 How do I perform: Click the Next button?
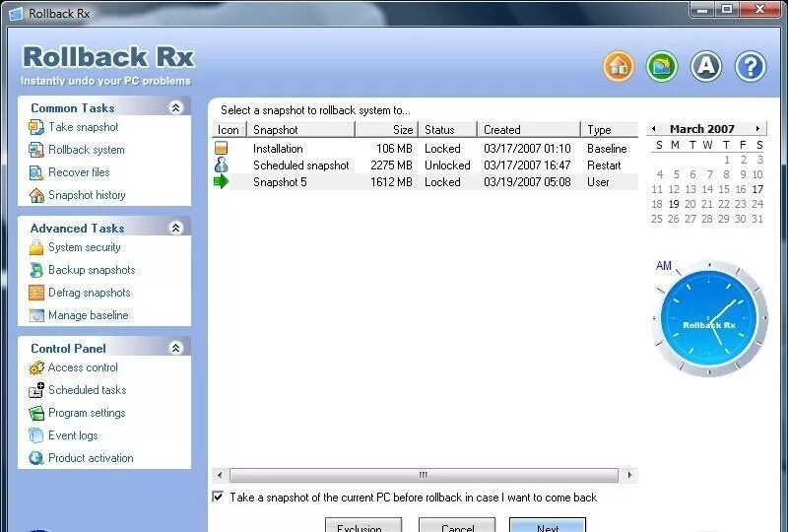tap(548, 524)
